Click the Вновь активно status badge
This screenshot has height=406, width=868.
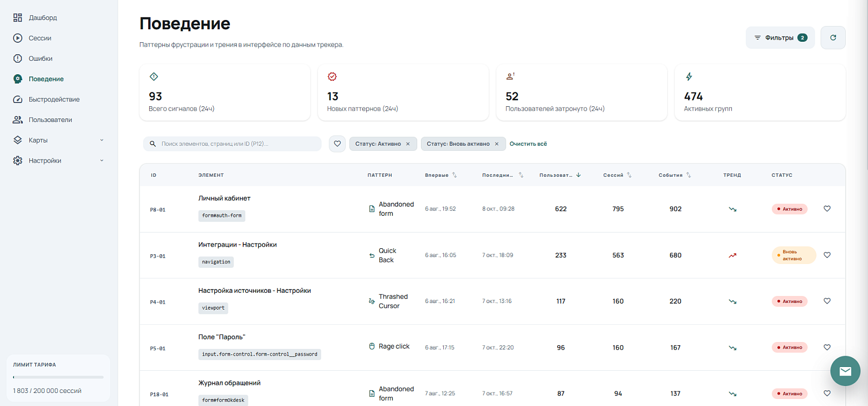tap(794, 255)
